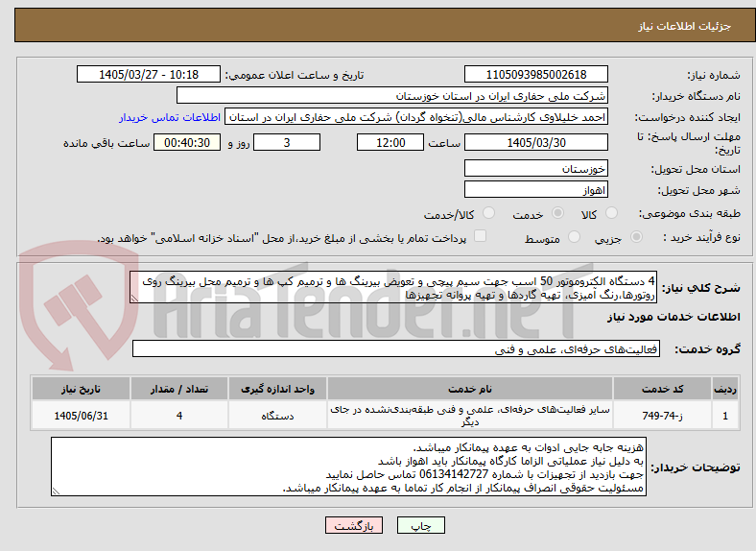Screen dimensions: 756x551
Task: Click the کد خدمت column header
Action: coord(663,389)
